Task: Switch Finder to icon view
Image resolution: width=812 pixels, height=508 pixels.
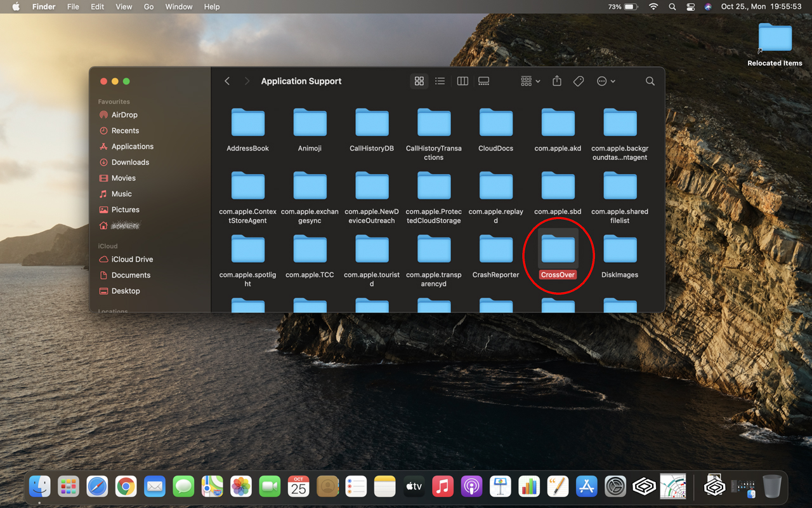Action: [419, 81]
